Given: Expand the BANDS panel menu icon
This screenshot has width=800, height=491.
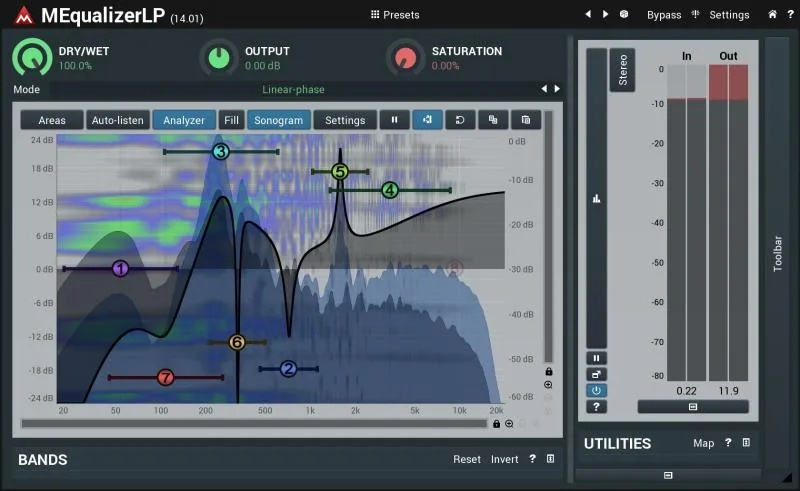Looking at the screenshot, I should 551,459.
